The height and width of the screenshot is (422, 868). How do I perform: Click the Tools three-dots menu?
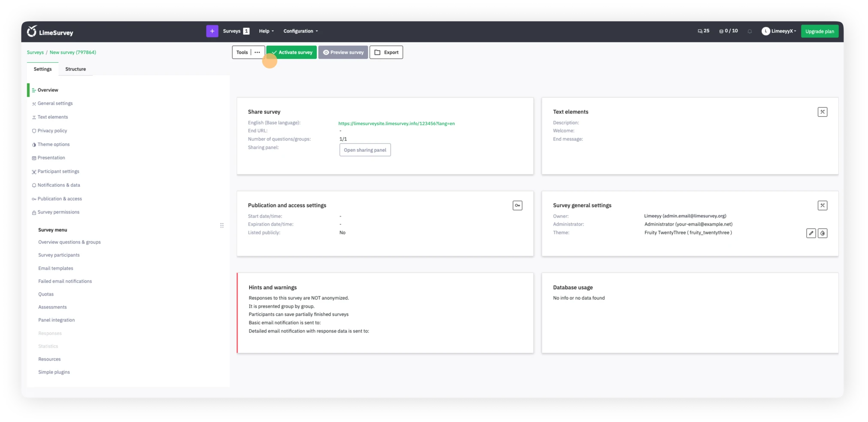(x=257, y=52)
